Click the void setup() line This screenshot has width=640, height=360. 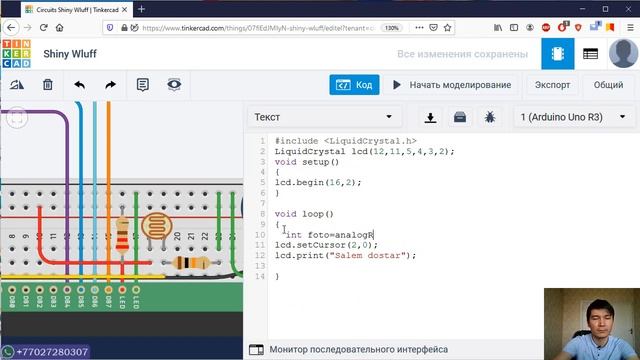(x=307, y=162)
